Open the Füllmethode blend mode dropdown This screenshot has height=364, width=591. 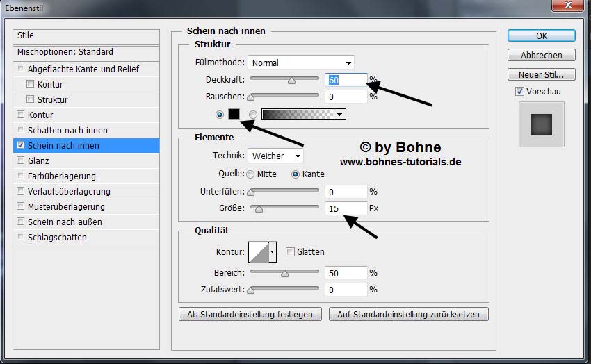tap(302, 63)
